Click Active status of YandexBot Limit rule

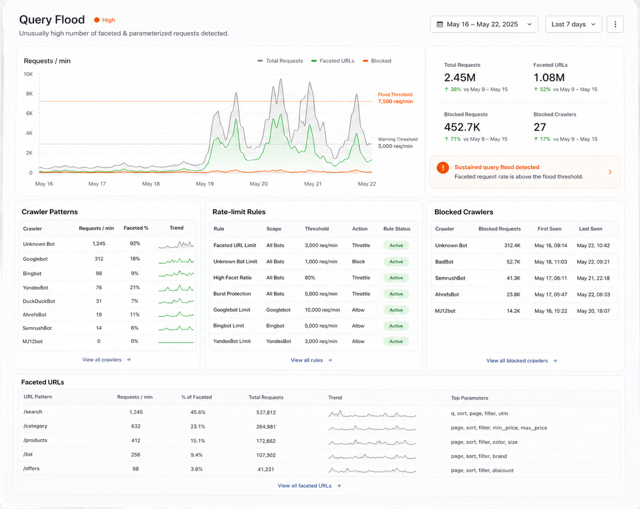(396, 341)
